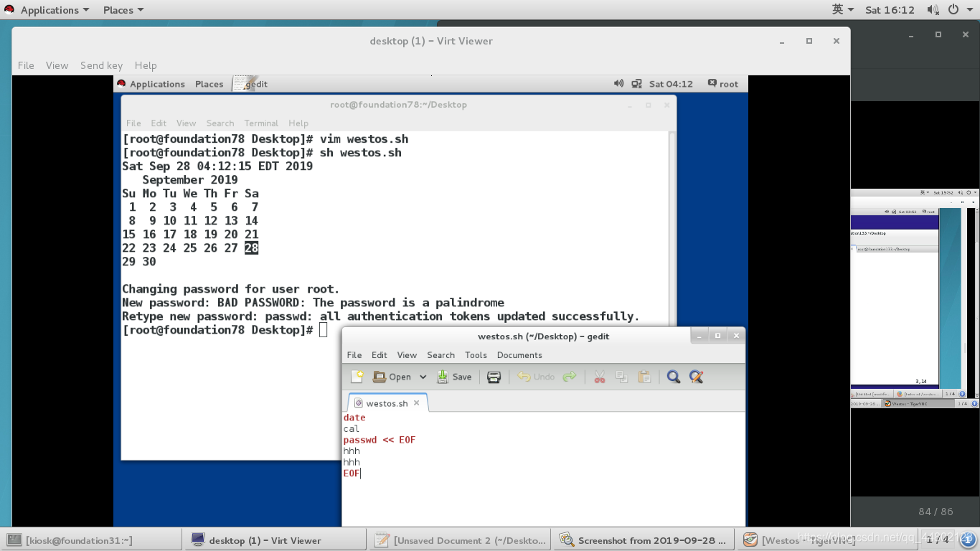Image resolution: width=980 pixels, height=551 pixels.
Task: Open image viewer thumbnail on right
Action: coord(915,298)
